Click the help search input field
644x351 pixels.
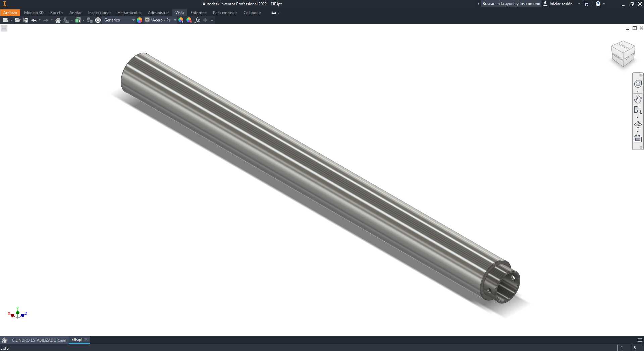[x=511, y=4]
